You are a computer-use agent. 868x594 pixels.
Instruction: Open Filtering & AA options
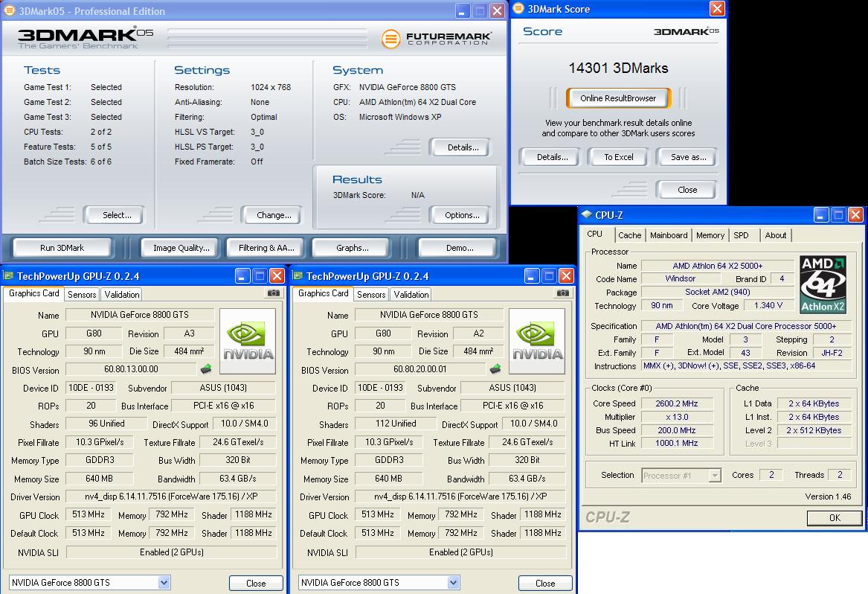tap(266, 248)
